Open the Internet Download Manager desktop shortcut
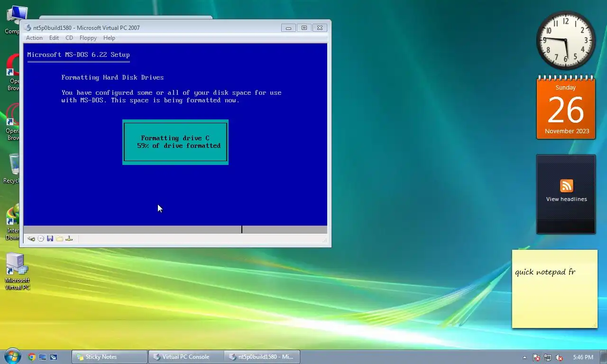The height and width of the screenshot is (364, 607). pyautogui.click(x=13, y=222)
